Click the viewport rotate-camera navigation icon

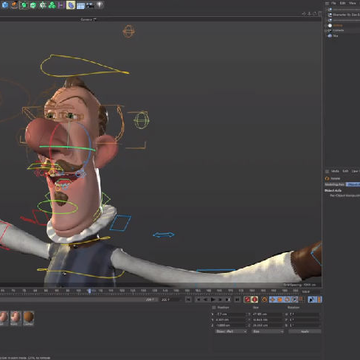pyautogui.click(x=314, y=13)
